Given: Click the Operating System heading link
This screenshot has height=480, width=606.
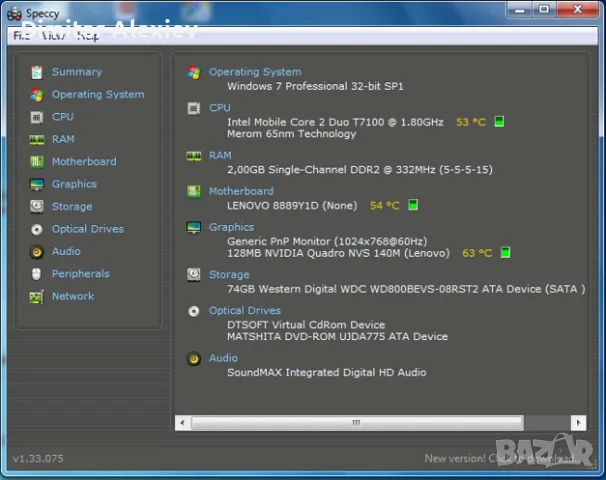Looking at the screenshot, I should 255,72.
